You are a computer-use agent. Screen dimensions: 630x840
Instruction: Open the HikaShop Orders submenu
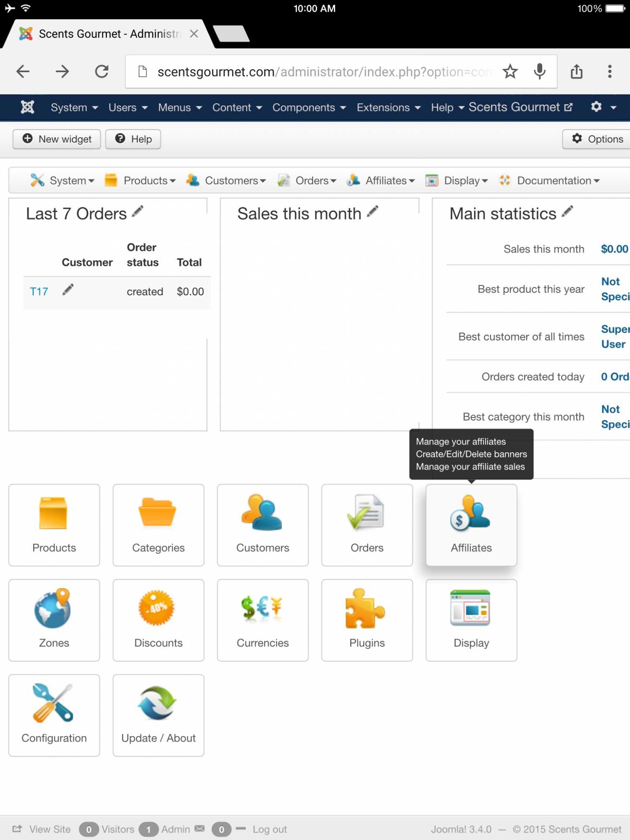[307, 181]
